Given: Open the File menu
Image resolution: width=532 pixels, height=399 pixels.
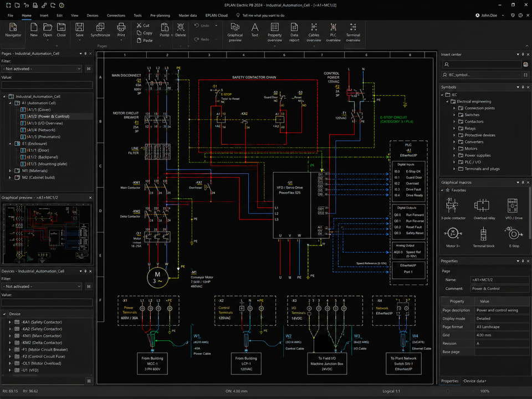Looking at the screenshot, I should (11, 16).
